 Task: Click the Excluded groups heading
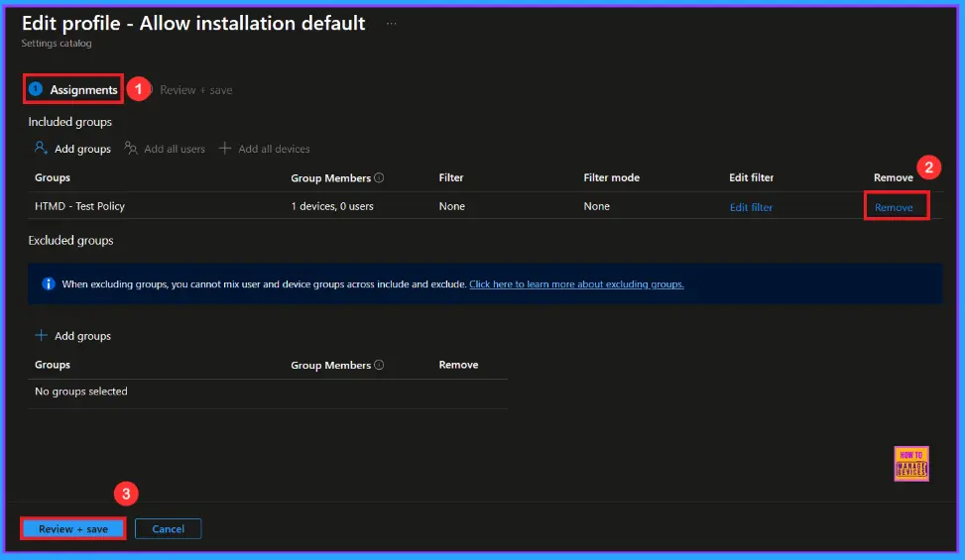70,240
